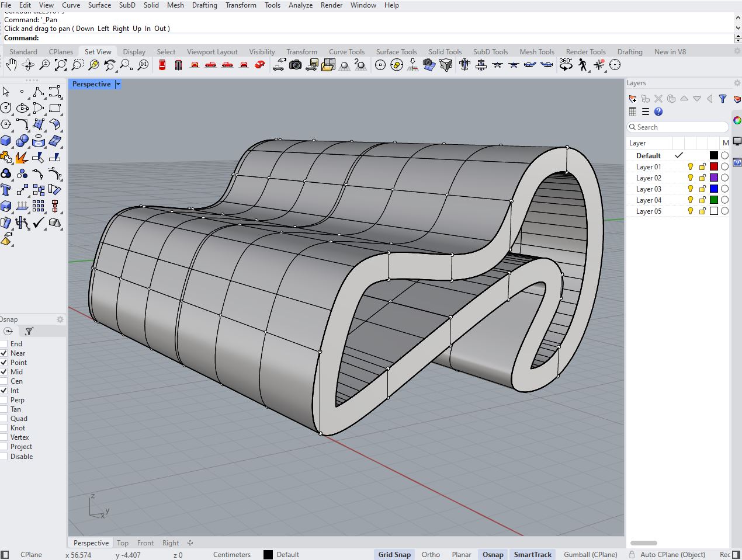This screenshot has width=742, height=560.
Task: Select the Text object tool
Action: coord(6,190)
